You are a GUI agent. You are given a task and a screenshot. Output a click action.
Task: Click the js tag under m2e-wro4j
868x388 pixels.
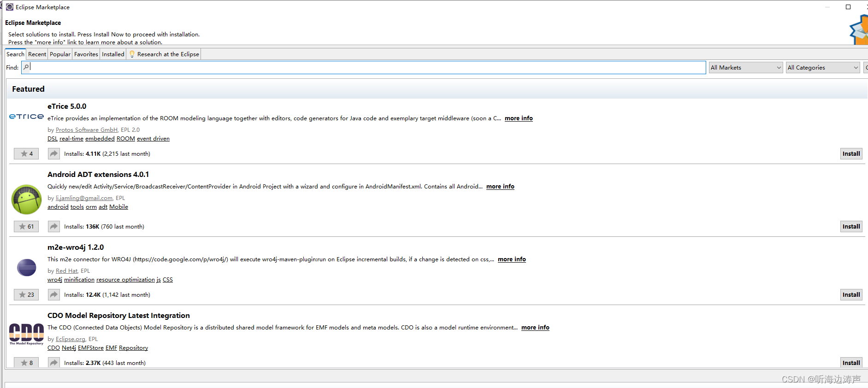coord(159,280)
